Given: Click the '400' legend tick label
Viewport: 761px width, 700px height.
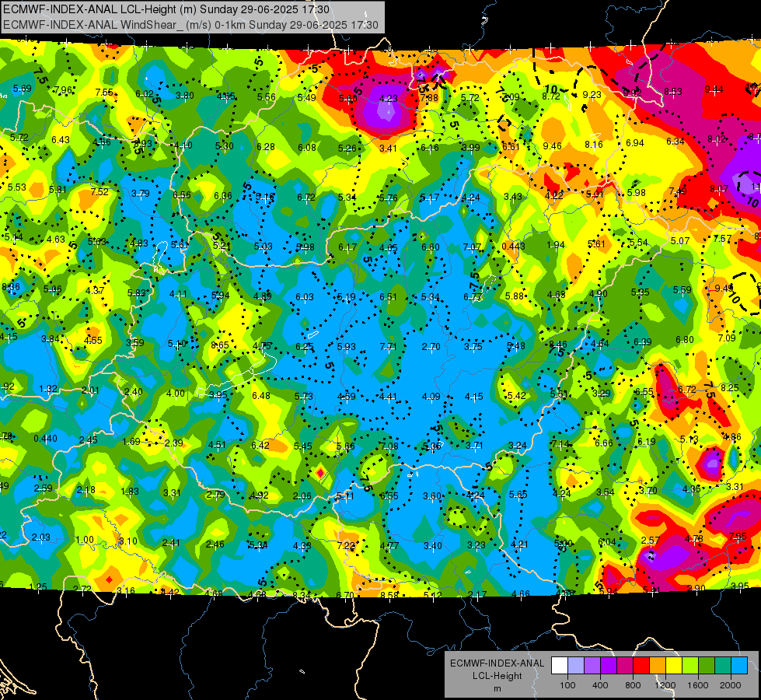Looking at the screenshot, I should point(600,685).
